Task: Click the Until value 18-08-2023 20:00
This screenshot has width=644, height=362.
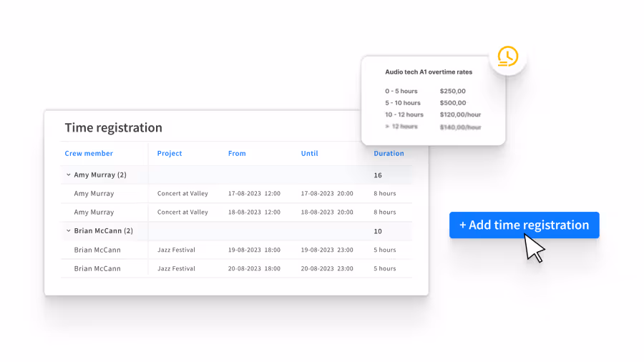Action: tap(327, 212)
